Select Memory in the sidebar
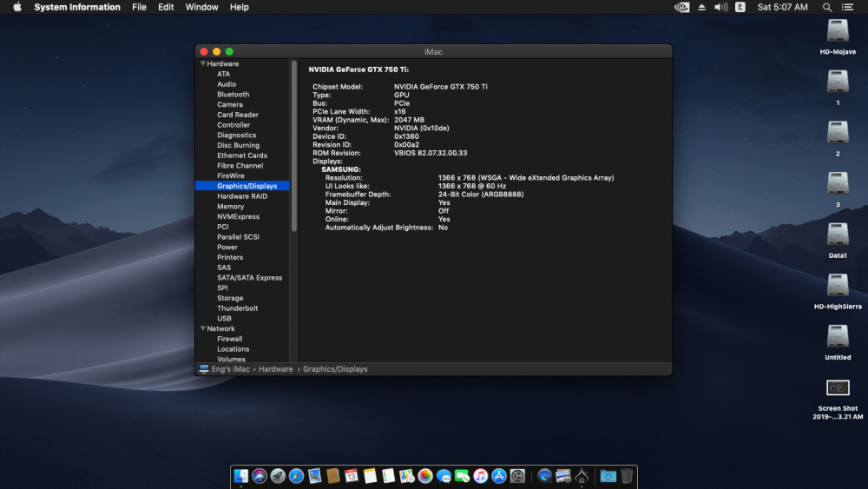868x489 pixels. pyautogui.click(x=230, y=207)
